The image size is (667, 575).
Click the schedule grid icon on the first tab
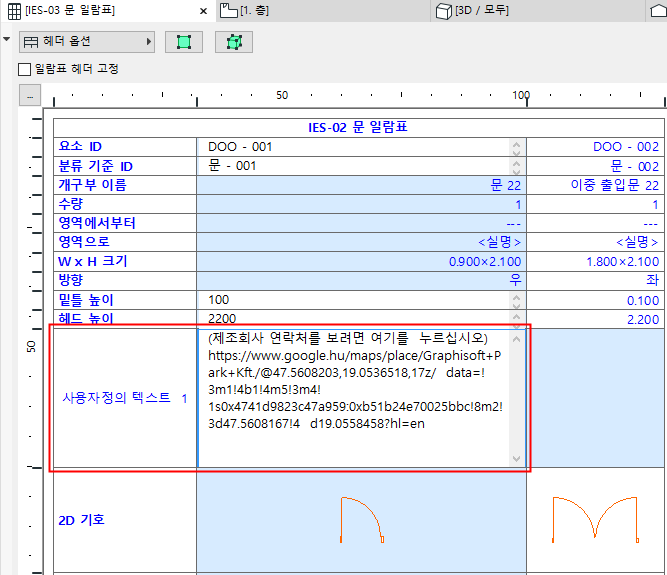14,11
